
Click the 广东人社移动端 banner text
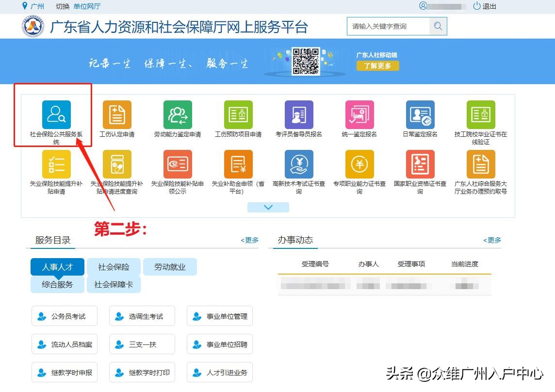376,55
